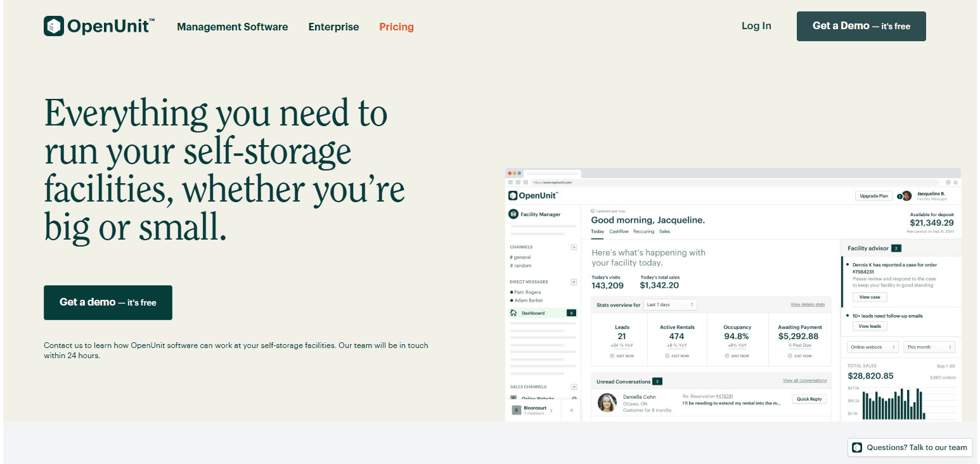Click Jacqueline B. profile avatar
Screen dimensions: 980x464
pyautogui.click(x=906, y=196)
